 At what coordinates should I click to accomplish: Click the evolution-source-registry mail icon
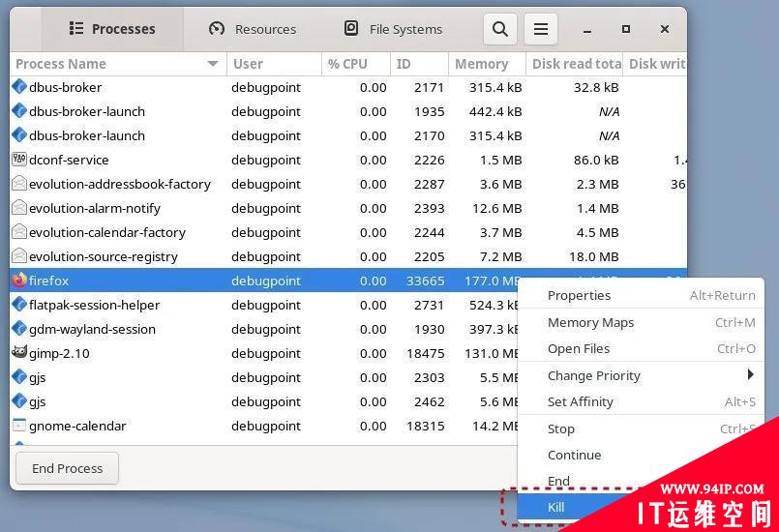tap(19, 255)
